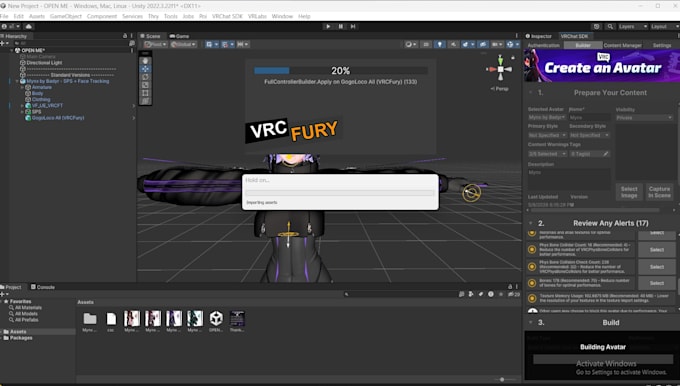Expand the VF_UE_VRCFT node
The height and width of the screenshot is (386, 680).
[22, 105]
